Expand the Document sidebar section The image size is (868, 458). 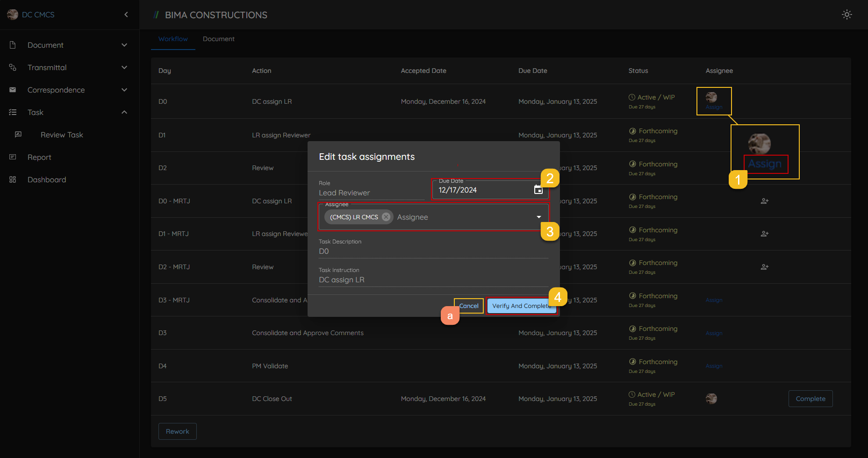(x=124, y=45)
